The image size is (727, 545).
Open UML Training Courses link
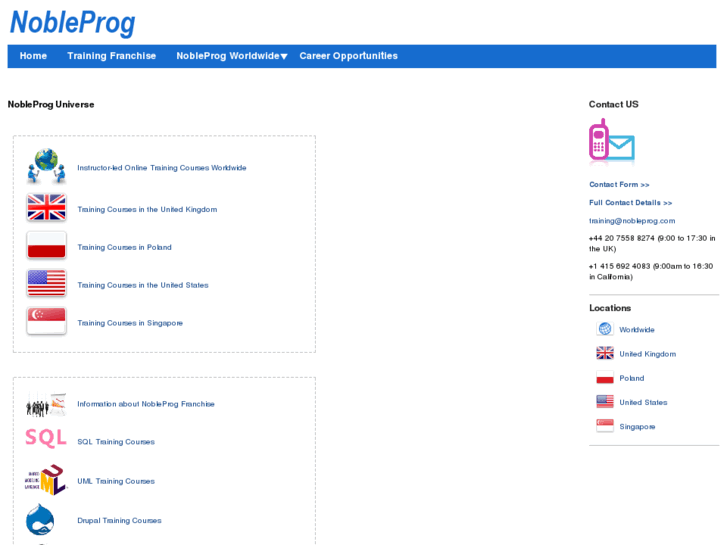(x=116, y=481)
